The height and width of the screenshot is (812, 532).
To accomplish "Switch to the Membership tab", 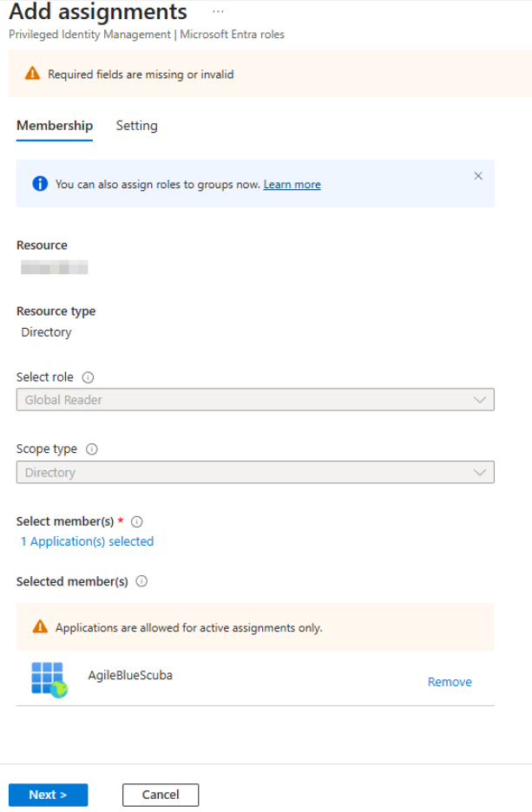I will pyautogui.click(x=55, y=126).
